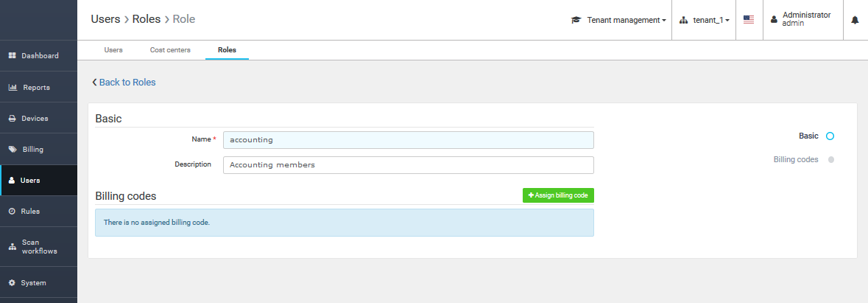Open notifications with the bell icon
Image resolution: width=868 pixels, height=303 pixels.
(x=855, y=20)
